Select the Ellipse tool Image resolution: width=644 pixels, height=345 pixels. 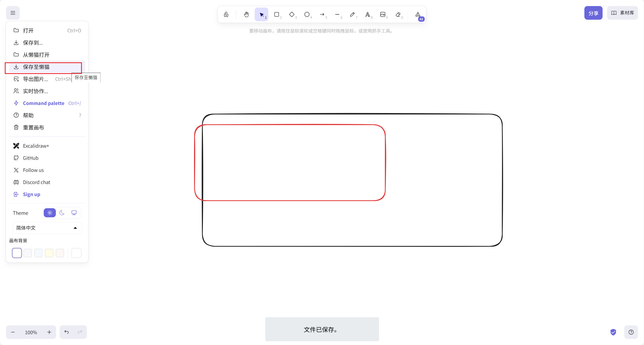click(307, 14)
